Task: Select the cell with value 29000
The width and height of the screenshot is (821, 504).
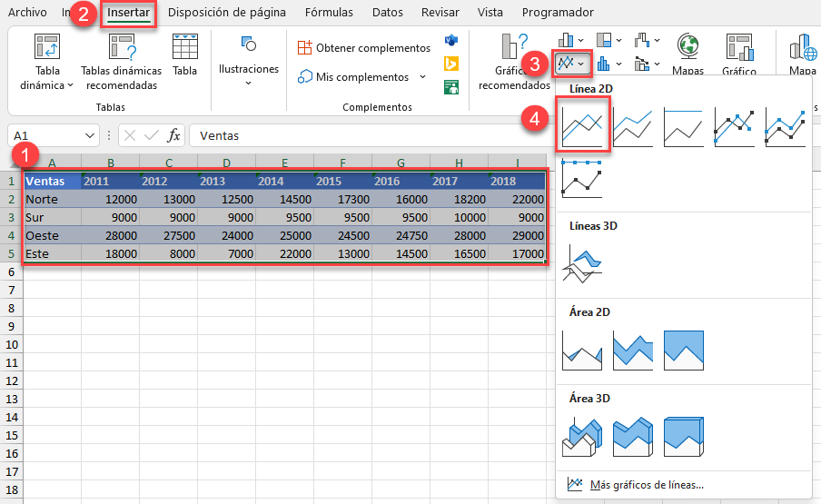Action: coord(517,235)
